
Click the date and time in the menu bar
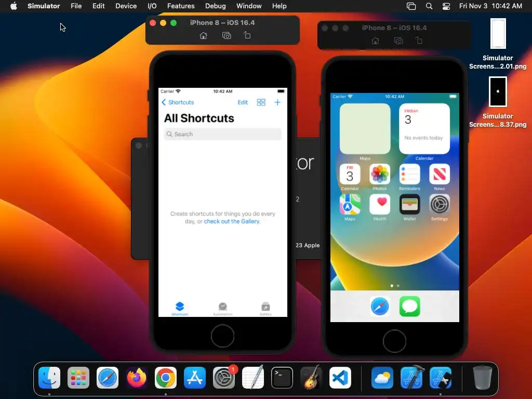[x=490, y=6]
